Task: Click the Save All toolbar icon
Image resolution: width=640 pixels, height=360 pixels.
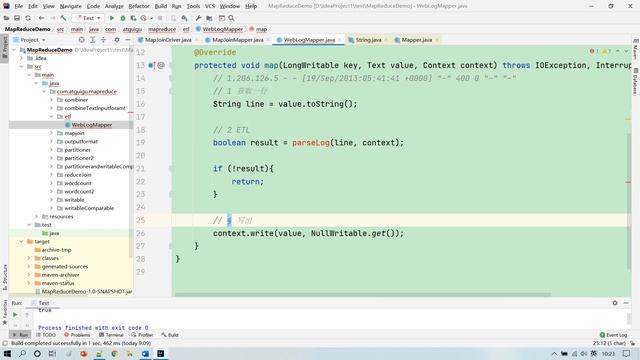Action: tap(17, 18)
